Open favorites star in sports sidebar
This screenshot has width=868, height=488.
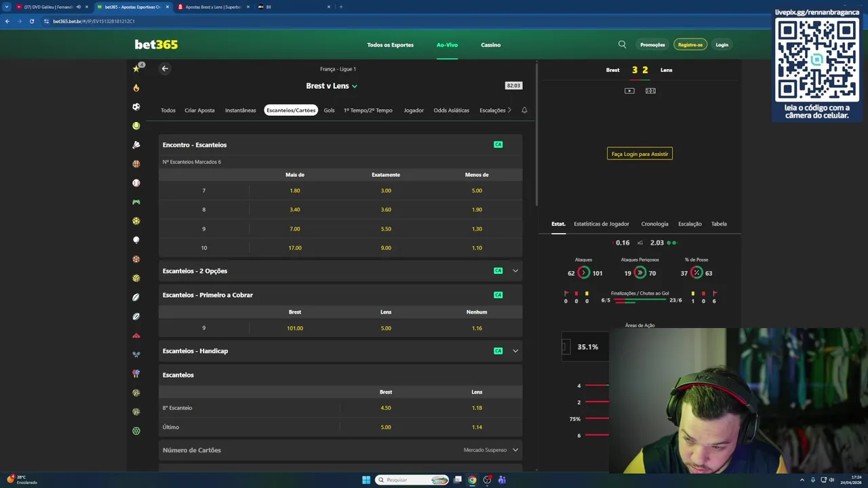[x=136, y=68]
